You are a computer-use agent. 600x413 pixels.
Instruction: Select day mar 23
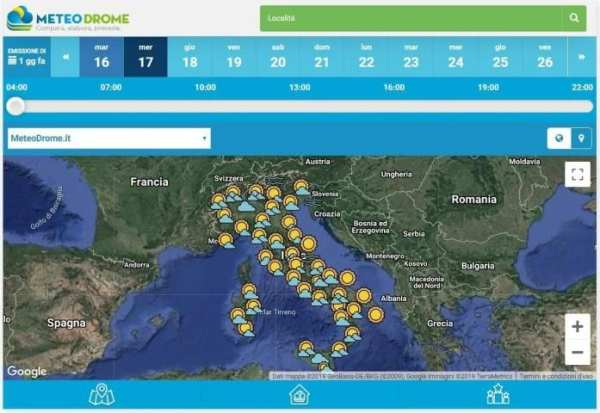pyautogui.click(x=411, y=57)
